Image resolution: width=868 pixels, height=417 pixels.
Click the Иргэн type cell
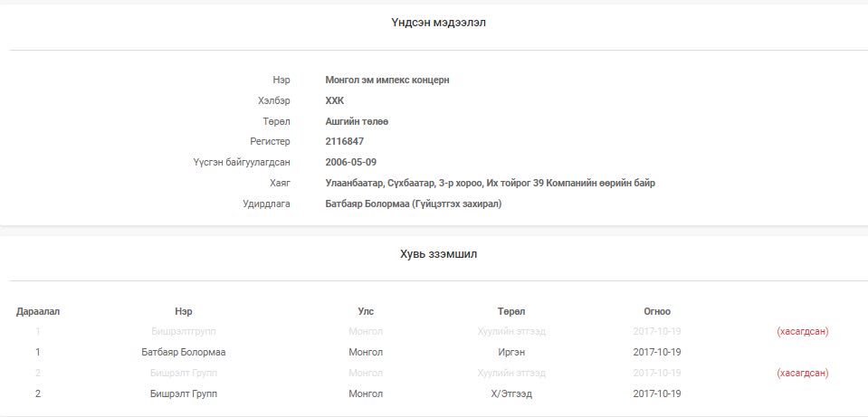[x=511, y=352]
